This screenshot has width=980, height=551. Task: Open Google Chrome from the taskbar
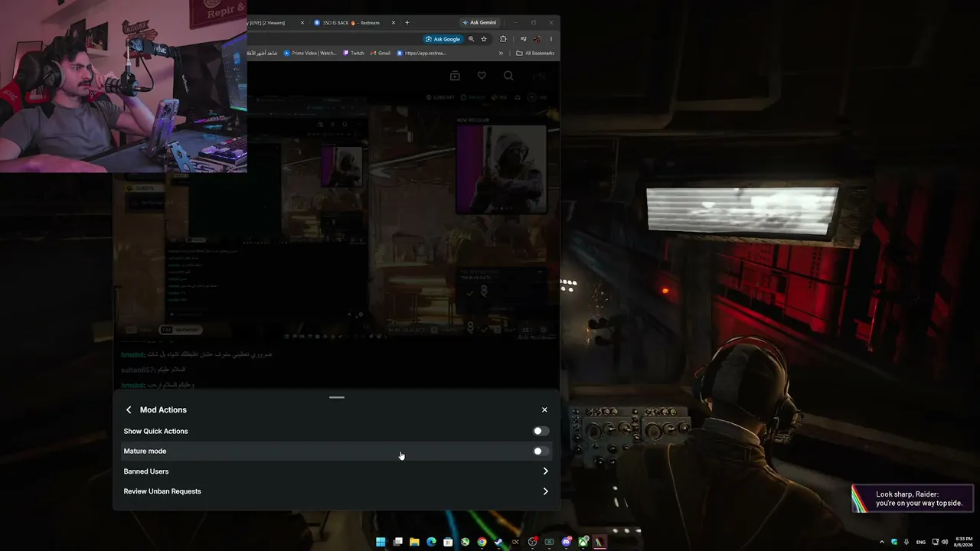click(482, 542)
